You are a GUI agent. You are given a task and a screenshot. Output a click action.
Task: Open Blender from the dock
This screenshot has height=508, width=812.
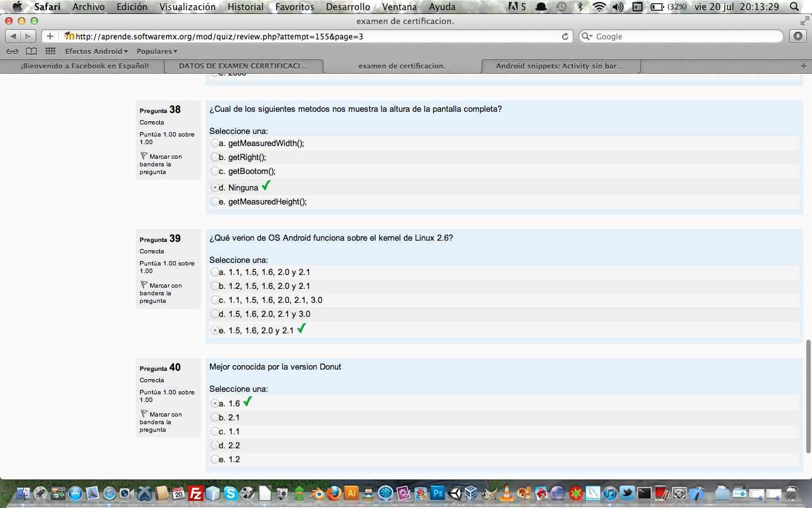point(317,493)
